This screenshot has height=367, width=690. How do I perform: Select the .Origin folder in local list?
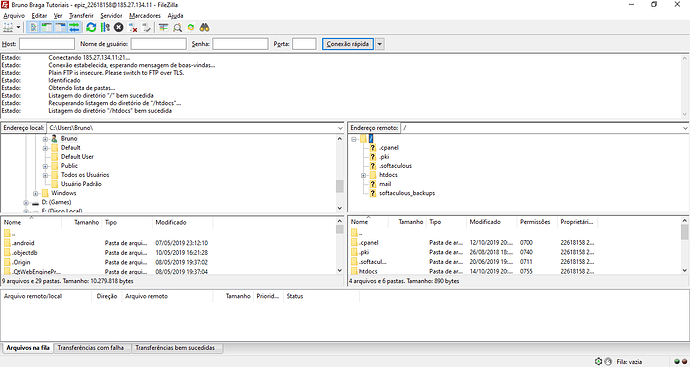click(21, 262)
